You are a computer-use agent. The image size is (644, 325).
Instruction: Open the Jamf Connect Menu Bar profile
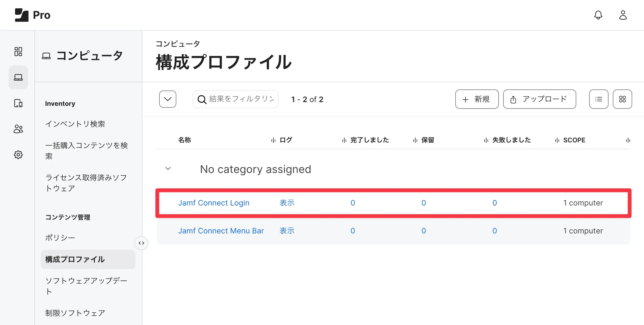point(221,231)
